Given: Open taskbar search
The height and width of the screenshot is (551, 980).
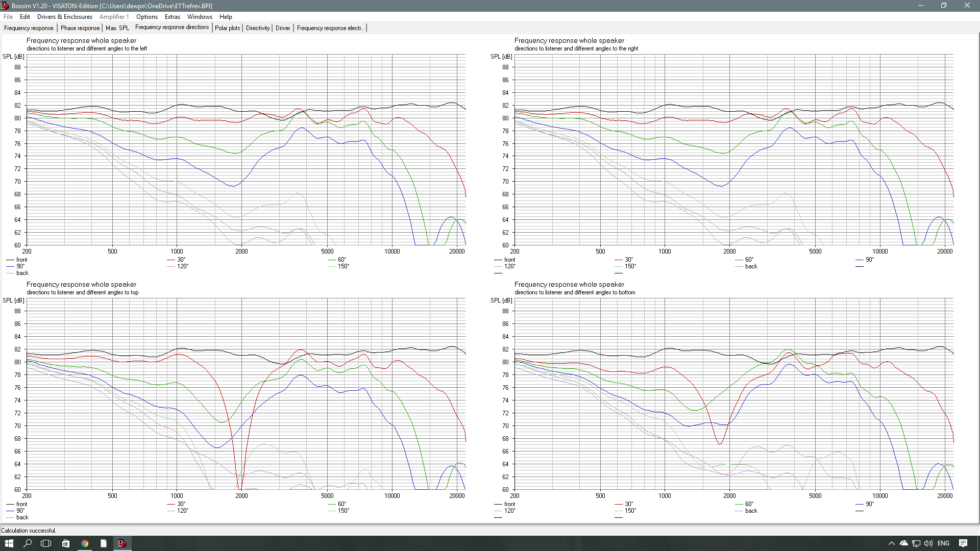Looking at the screenshot, I should click(x=28, y=543).
